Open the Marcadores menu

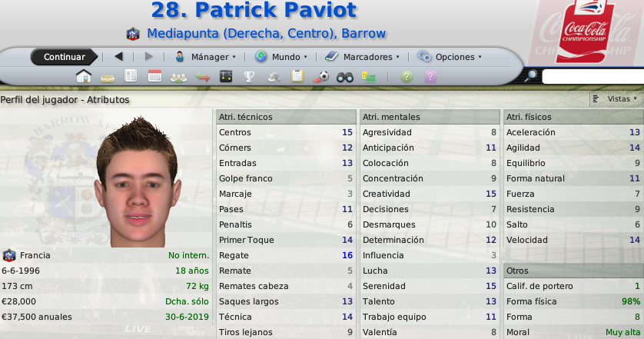(362, 57)
